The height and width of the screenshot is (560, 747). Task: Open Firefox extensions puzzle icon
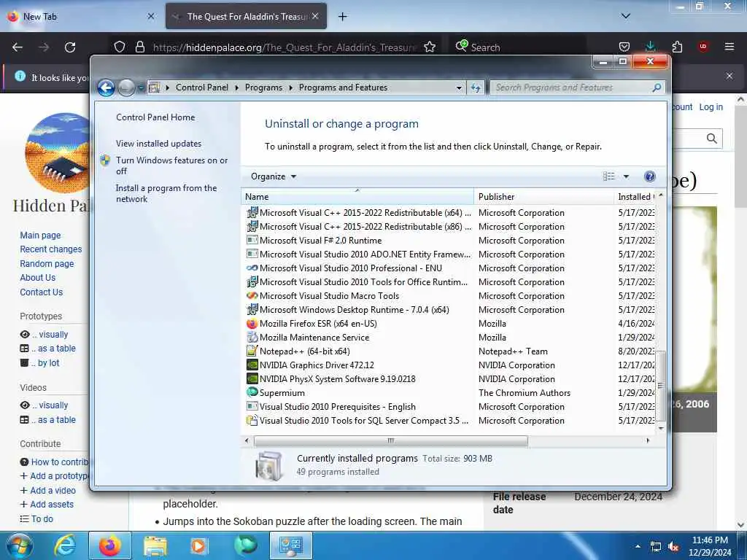click(677, 47)
